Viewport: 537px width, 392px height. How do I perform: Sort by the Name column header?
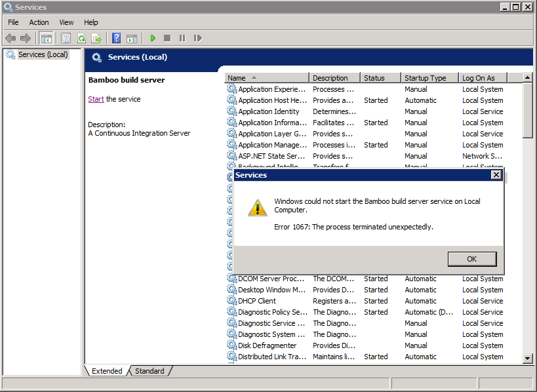267,78
